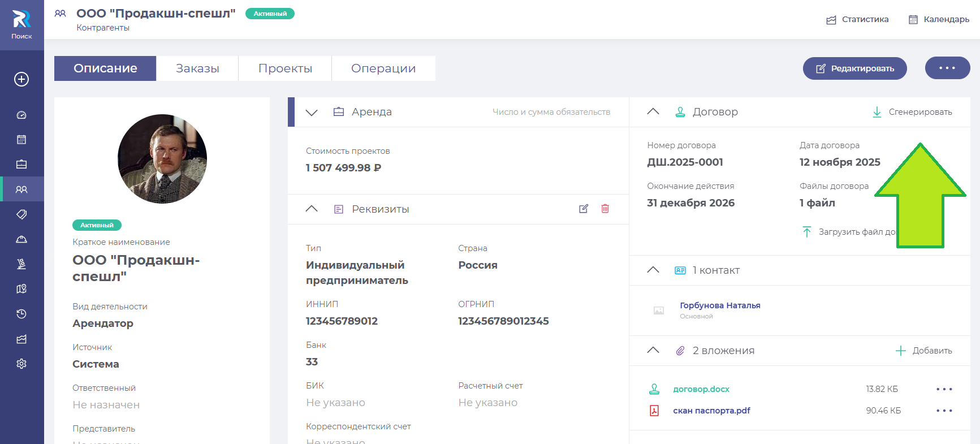Collapse the Договор section chevron
980x444 pixels.
[x=653, y=112]
